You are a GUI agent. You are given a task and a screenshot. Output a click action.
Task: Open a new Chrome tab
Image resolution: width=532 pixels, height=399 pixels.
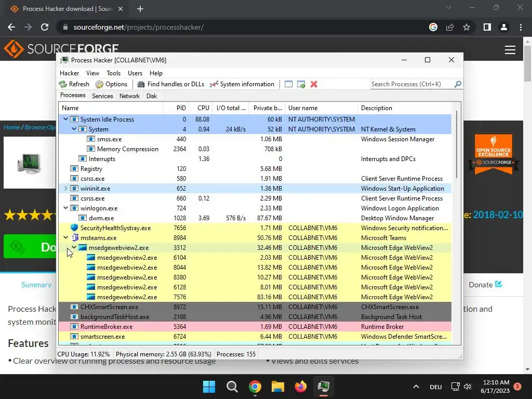140,9
